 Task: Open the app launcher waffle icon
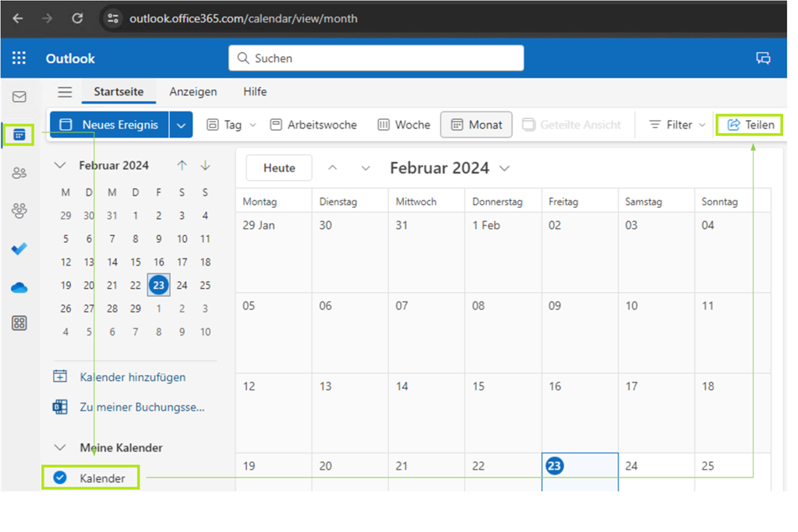click(x=19, y=58)
